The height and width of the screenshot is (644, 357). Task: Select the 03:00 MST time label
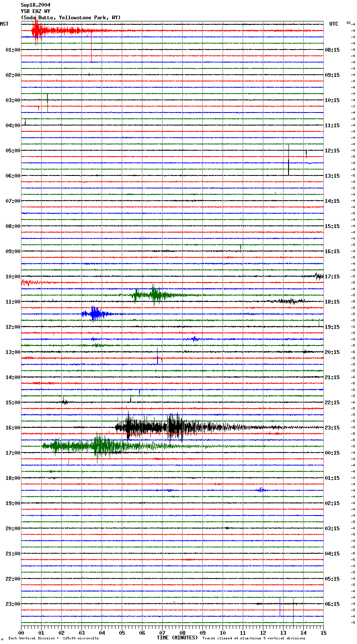pos(13,100)
